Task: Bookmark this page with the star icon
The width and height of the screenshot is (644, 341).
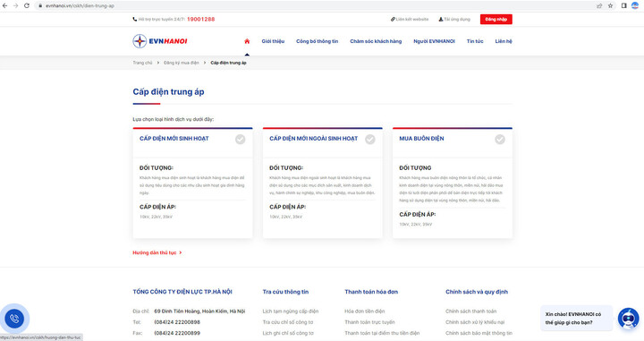Action: coord(610,5)
